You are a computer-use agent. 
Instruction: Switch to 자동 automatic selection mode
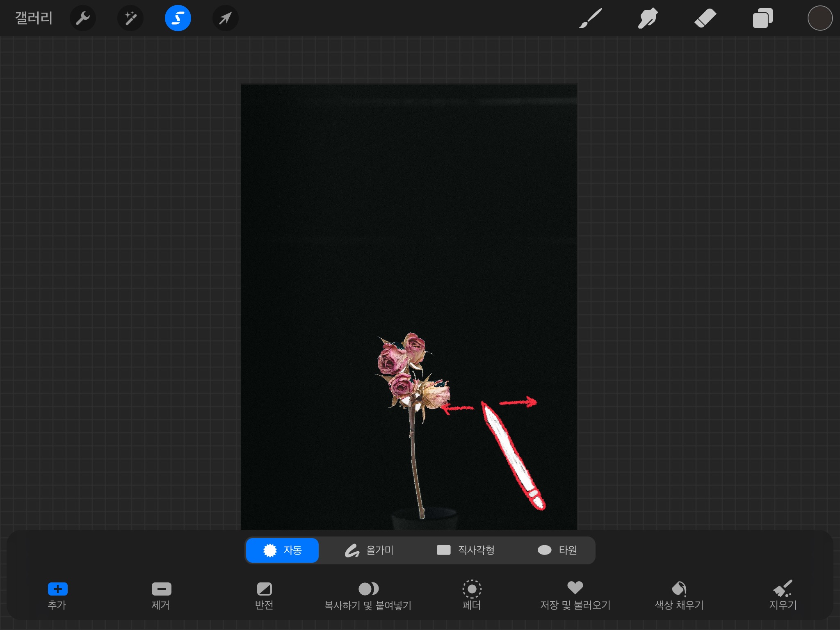pos(282,550)
